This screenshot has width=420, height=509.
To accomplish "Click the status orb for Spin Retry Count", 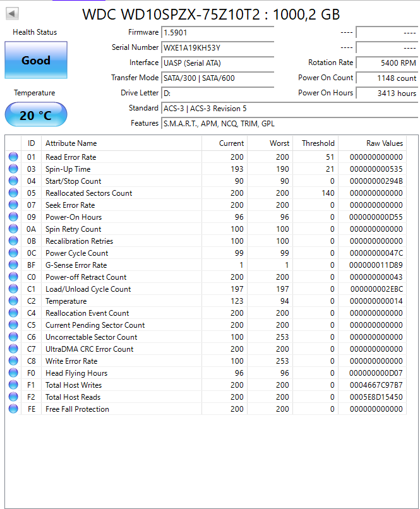I will pos(13,229).
